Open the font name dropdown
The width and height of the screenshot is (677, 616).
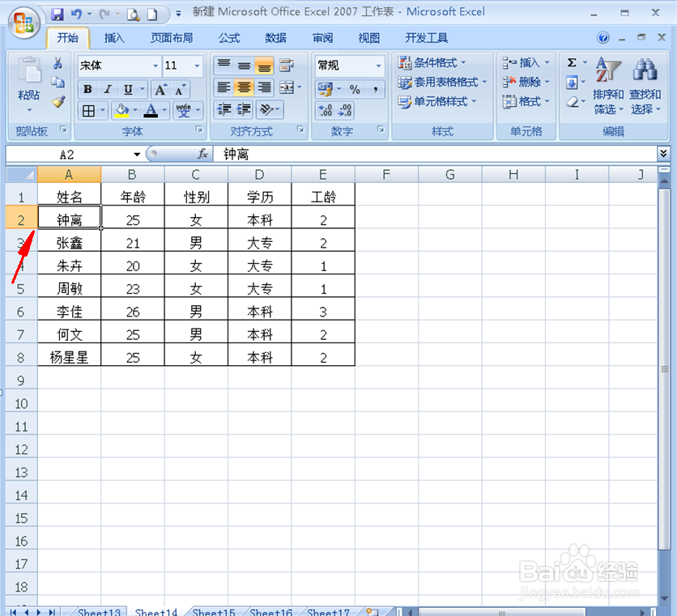(155, 66)
